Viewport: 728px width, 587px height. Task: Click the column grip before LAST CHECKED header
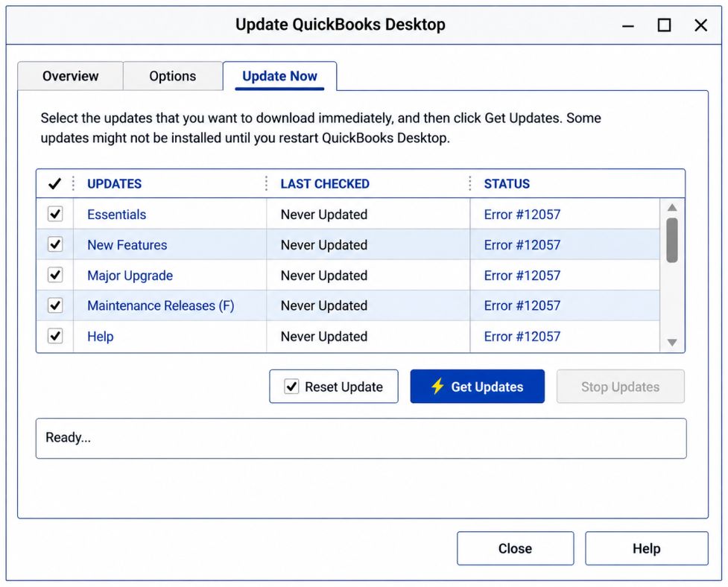266,184
